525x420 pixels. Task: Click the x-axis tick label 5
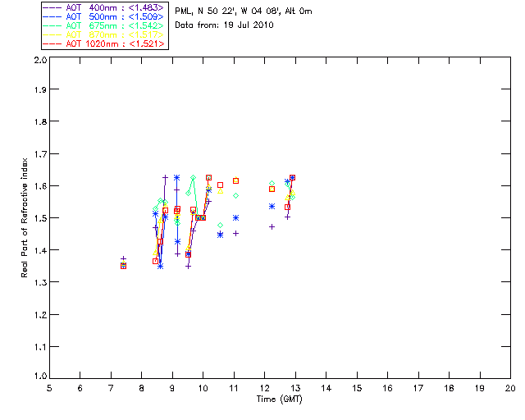pos(49,389)
